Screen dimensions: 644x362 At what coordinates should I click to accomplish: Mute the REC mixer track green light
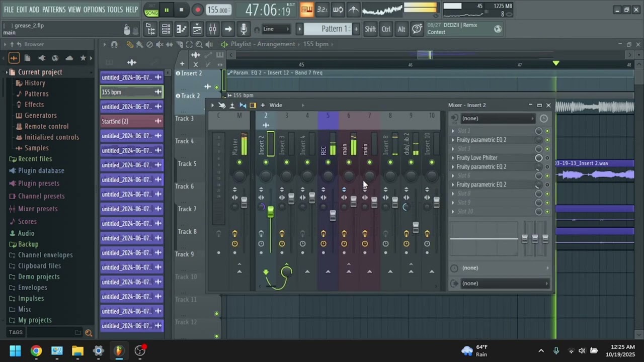tap(328, 162)
